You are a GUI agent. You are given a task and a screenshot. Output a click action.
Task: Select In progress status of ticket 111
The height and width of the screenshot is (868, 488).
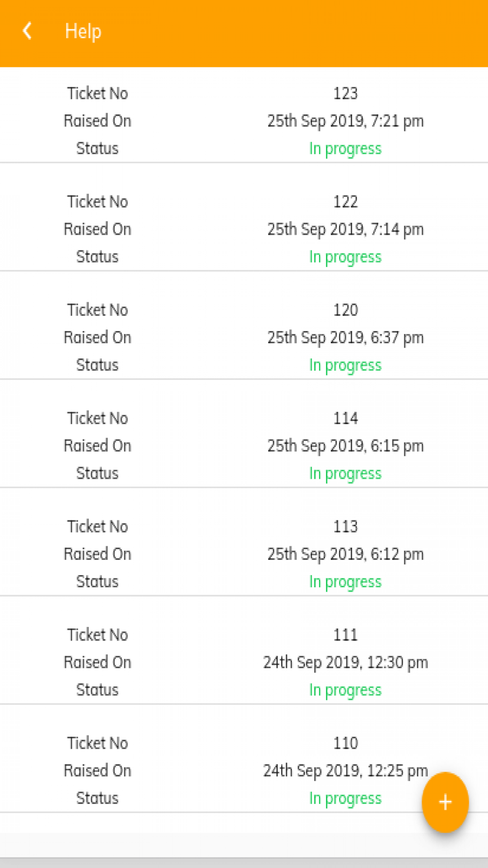tap(345, 691)
